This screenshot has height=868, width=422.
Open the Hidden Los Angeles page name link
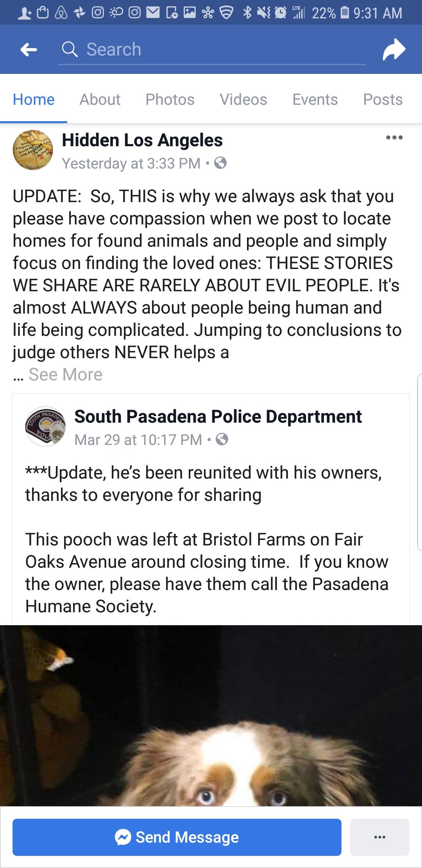pyautogui.click(x=142, y=140)
